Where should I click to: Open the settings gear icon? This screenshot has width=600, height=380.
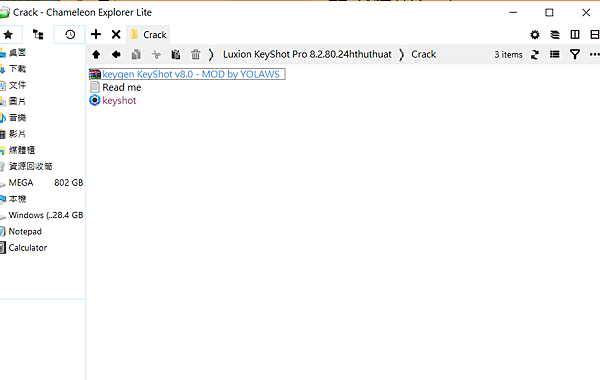535,35
